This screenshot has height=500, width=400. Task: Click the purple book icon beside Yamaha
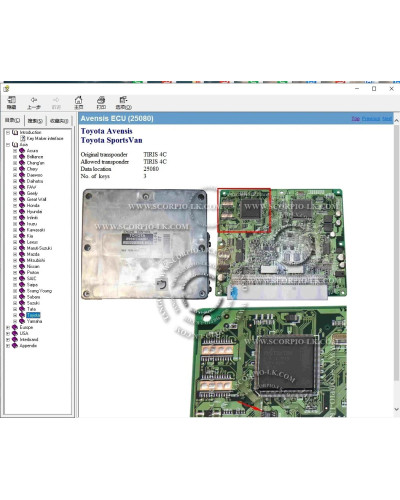[x=22, y=321]
